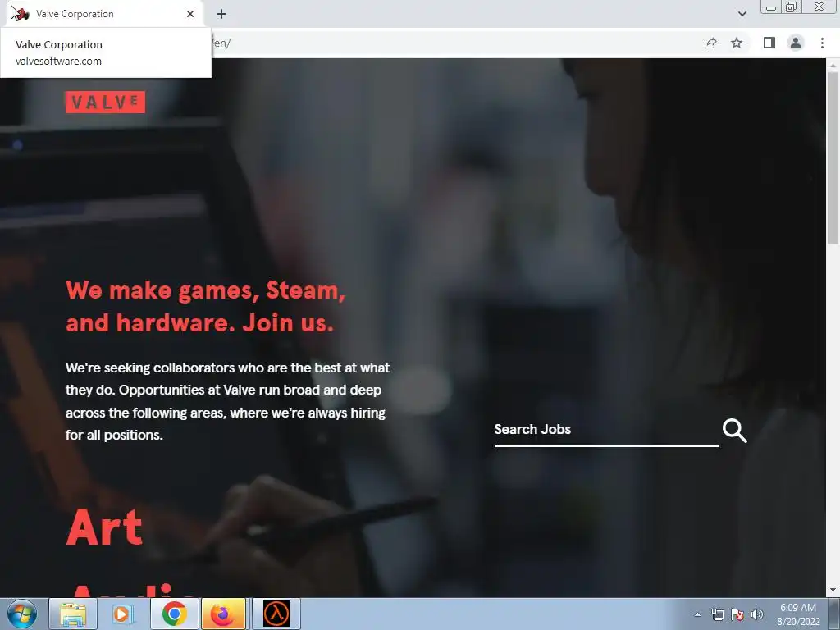
Task: Share this page using the share icon
Action: [710, 43]
